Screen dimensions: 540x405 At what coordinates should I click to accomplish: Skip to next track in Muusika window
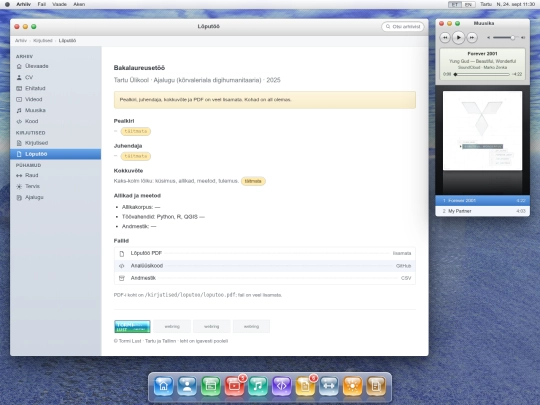pyautogui.click(x=472, y=38)
